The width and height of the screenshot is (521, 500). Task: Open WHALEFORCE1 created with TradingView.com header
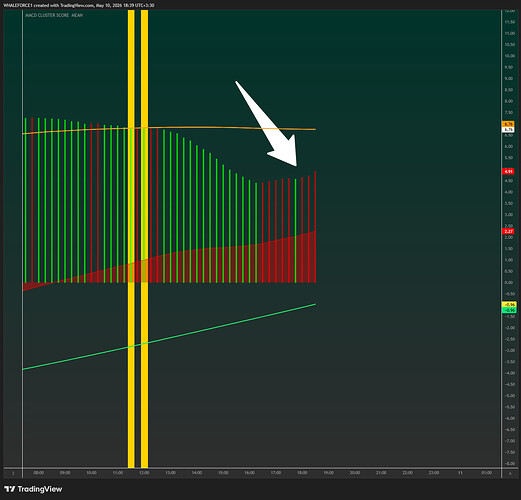(x=79, y=5)
